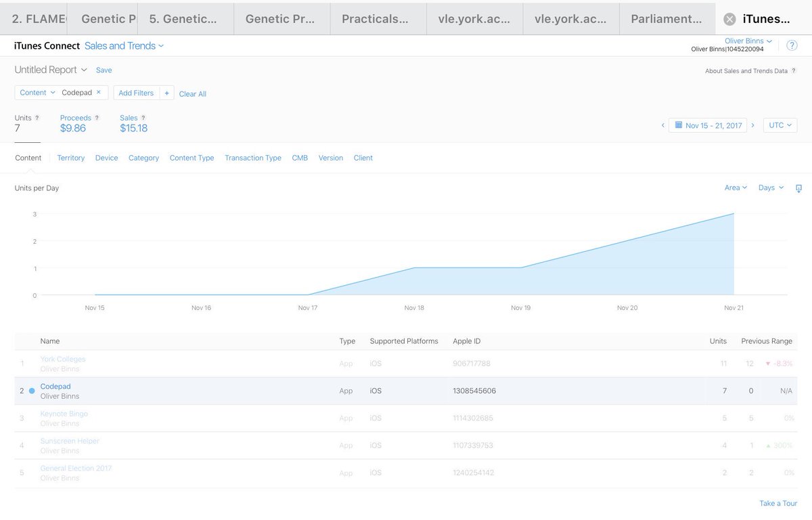This screenshot has width=812, height=520.
Task: Switch to the CMB tab
Action: (300, 158)
